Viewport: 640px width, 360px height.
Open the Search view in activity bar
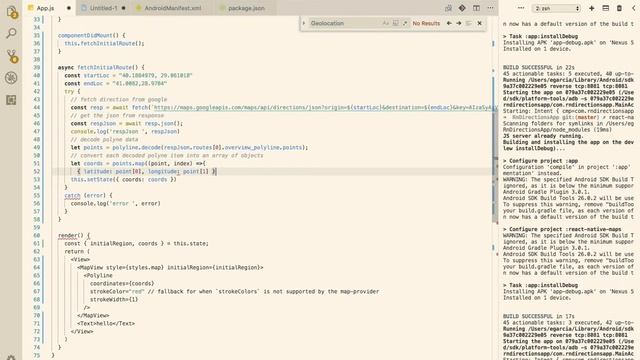coord(11,33)
